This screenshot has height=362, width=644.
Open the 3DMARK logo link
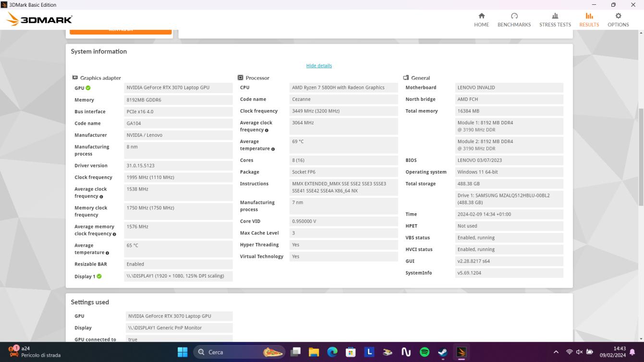[x=38, y=19]
